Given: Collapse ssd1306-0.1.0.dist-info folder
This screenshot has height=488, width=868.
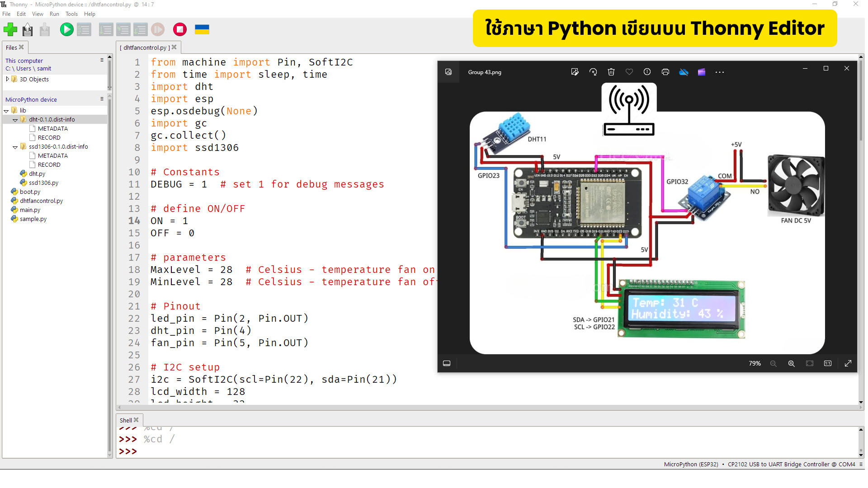Looking at the screenshot, I should pos(15,147).
